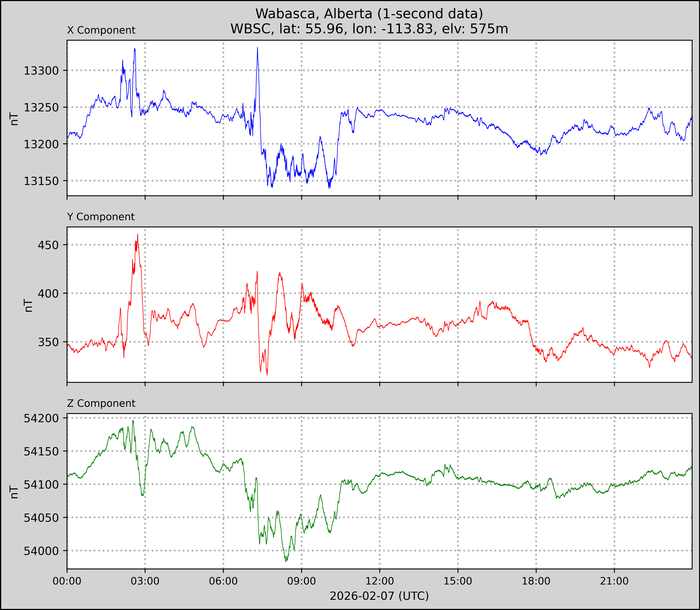Click the 'Z Component' plot label
This screenshot has height=610, width=700.
pyautogui.click(x=101, y=403)
